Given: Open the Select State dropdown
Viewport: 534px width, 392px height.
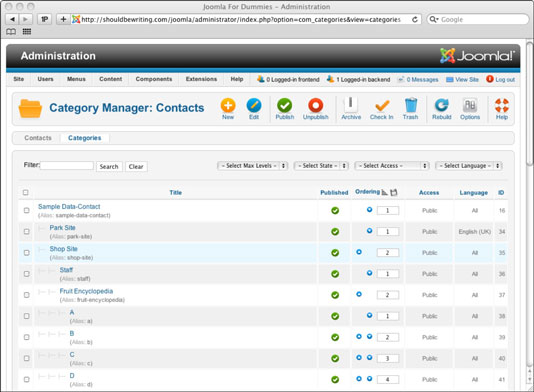Looking at the screenshot, I should 321,166.
